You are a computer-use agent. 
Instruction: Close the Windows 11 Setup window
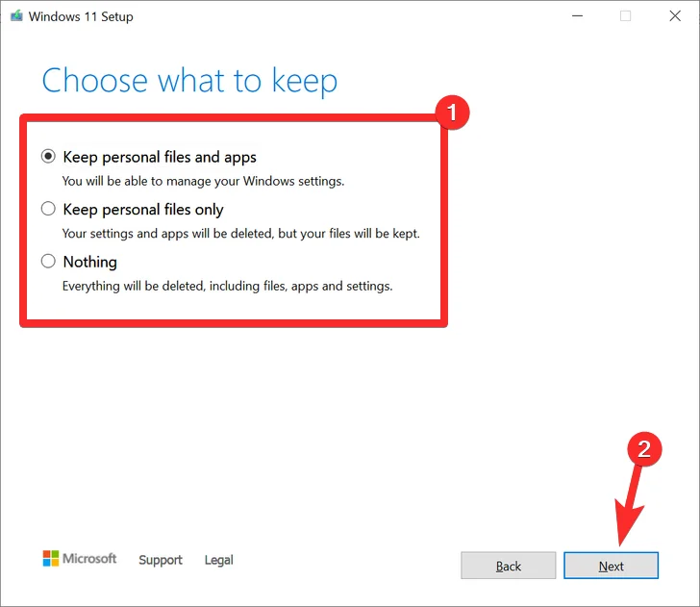(x=675, y=16)
